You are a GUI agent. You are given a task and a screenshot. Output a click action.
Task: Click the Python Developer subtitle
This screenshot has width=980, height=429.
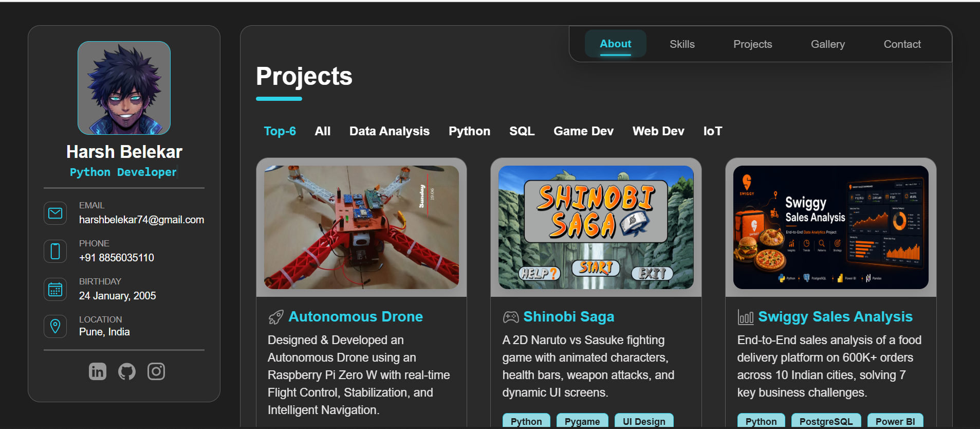123,172
